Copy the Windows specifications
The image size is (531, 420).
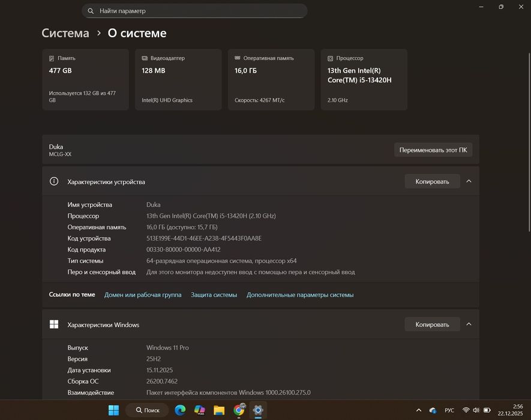pos(432,325)
